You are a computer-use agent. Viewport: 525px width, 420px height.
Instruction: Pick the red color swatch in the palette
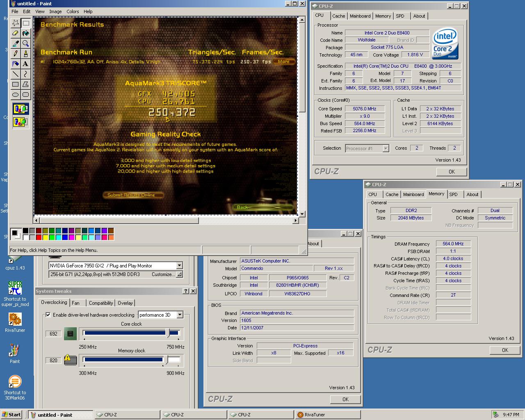pyautogui.click(x=39, y=237)
